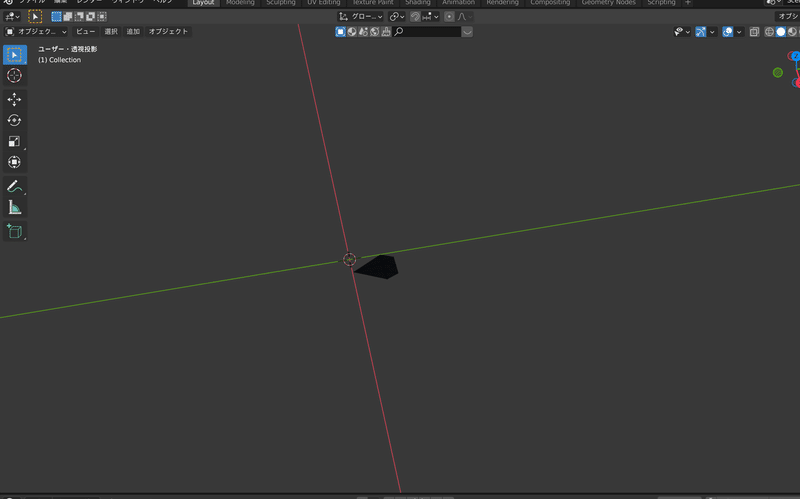Expand the gizmo settings dropdown arrow

click(x=712, y=32)
